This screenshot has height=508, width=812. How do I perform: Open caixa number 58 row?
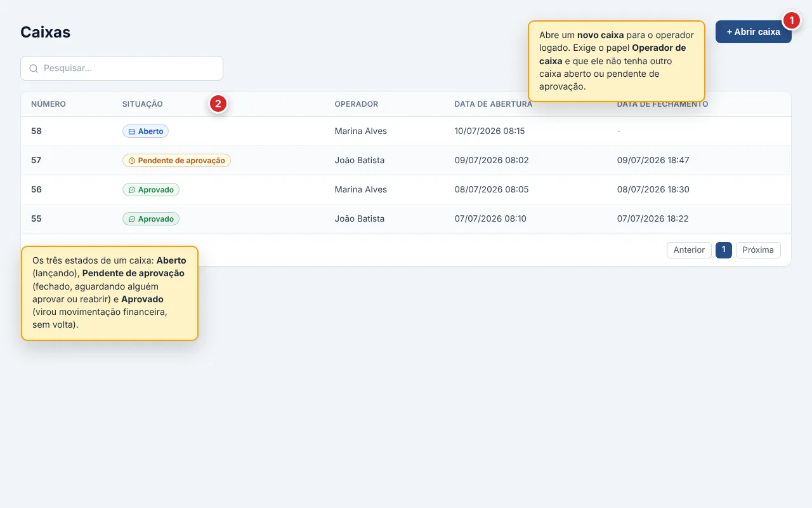point(406,131)
